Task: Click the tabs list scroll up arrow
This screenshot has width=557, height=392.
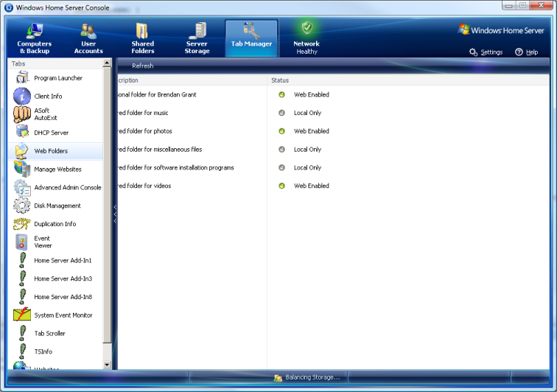Action: pyautogui.click(x=107, y=63)
